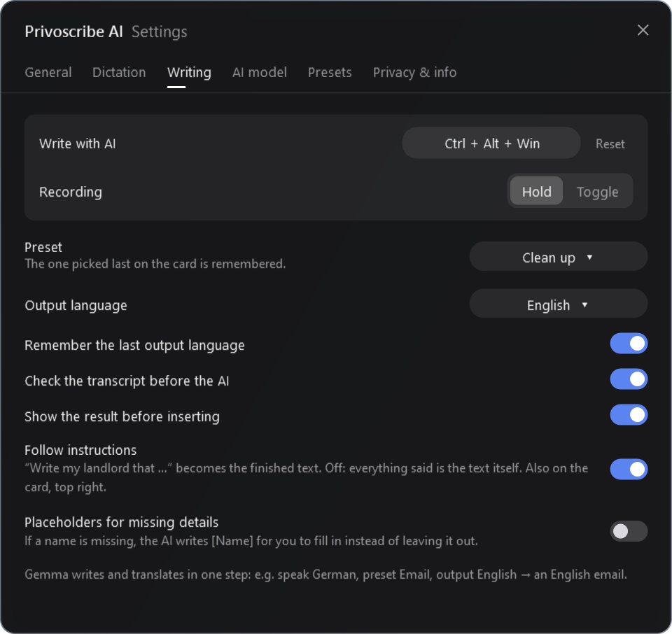Image resolution: width=672 pixels, height=634 pixels.
Task: Close the Privoscribe AI settings window
Action: pos(643,30)
